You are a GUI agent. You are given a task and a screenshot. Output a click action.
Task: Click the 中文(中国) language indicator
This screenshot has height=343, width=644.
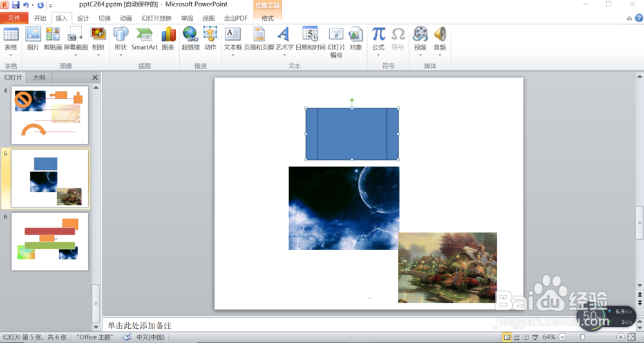[150, 337]
